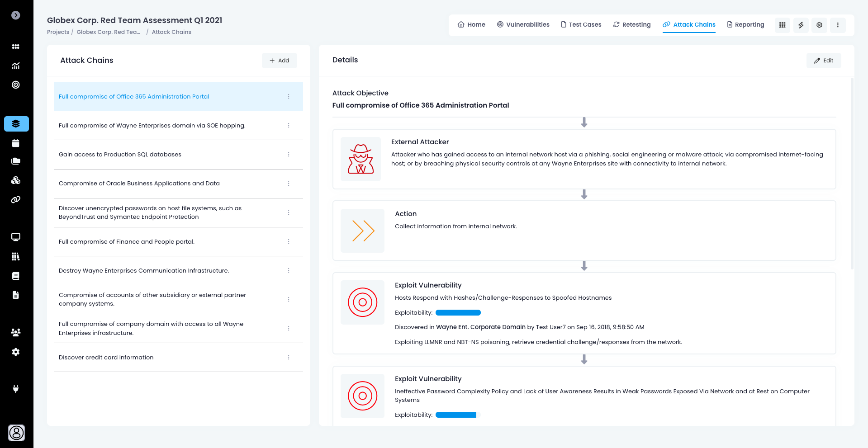Click the Projects breadcrumb link
868x448 pixels.
[x=58, y=32]
